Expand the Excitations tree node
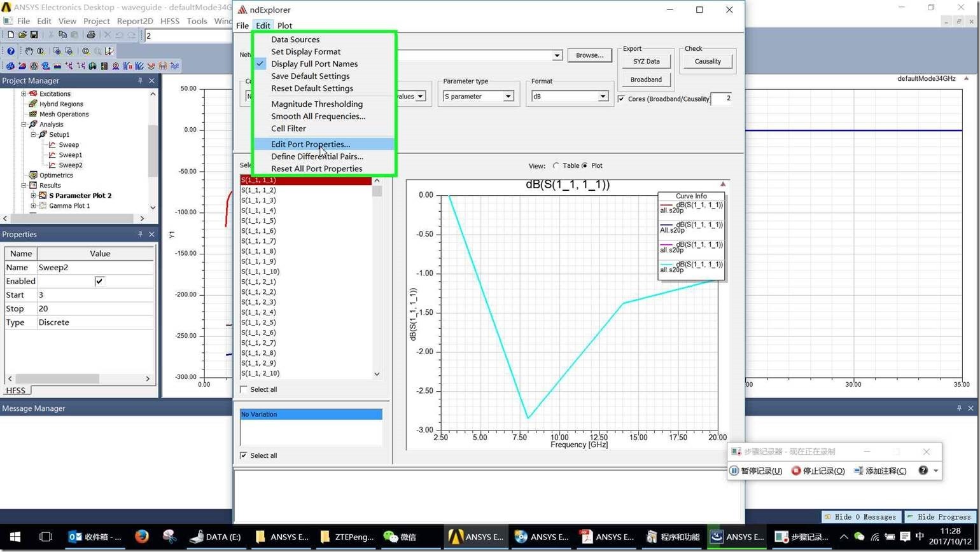 click(x=24, y=93)
